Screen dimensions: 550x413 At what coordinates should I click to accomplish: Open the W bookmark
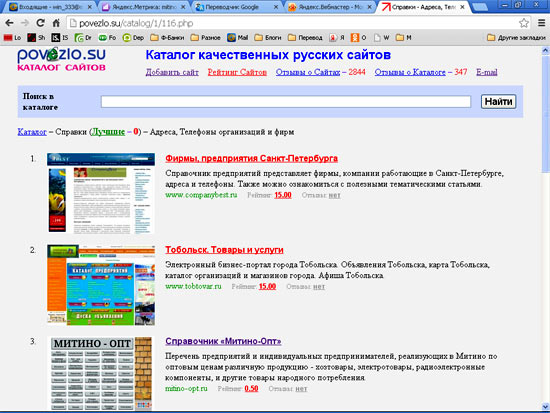point(382,38)
